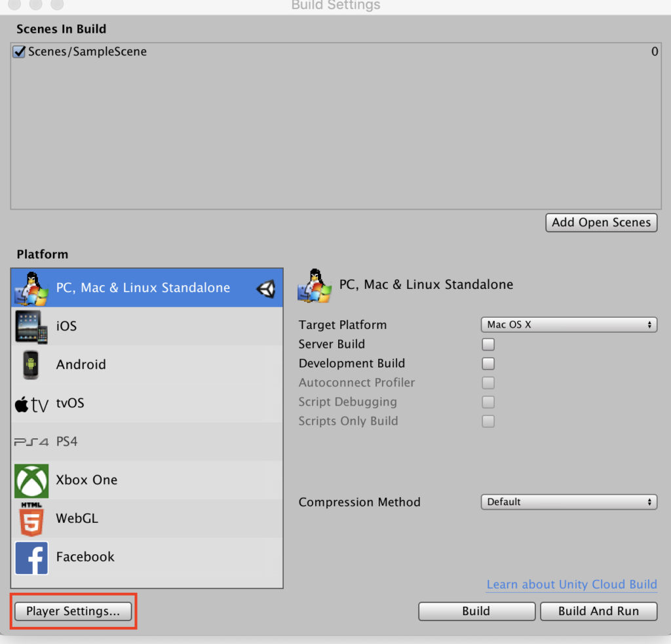Click the Xbox One icon
The image size is (671, 644).
(x=31, y=480)
